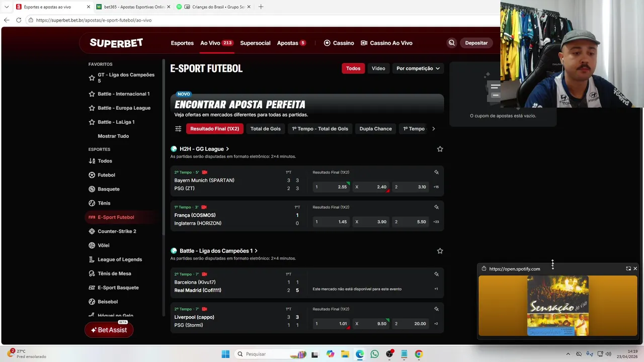
Task: Open the search magnifier in Superbet header
Action: pos(451,43)
